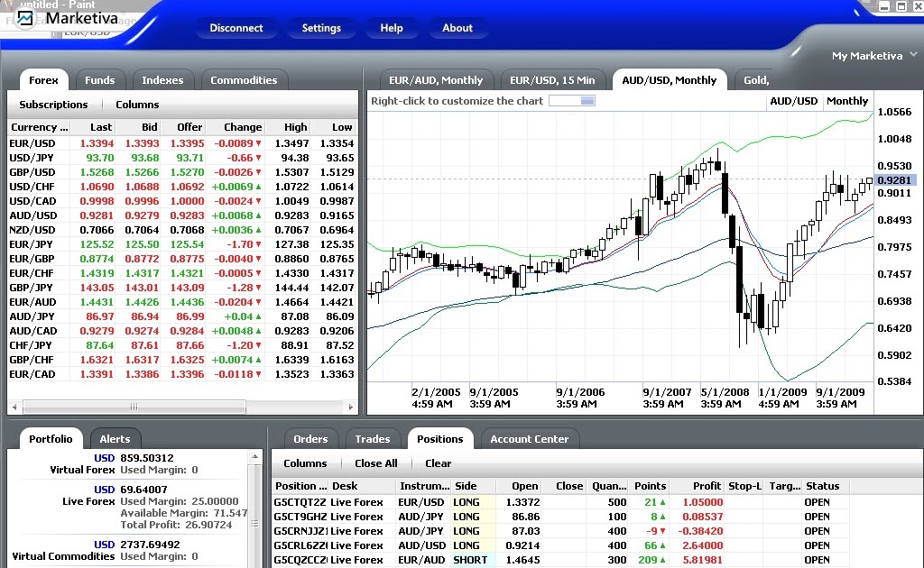The image size is (924, 568).
Task: Click the Marketiva logo icon
Action: [24, 19]
